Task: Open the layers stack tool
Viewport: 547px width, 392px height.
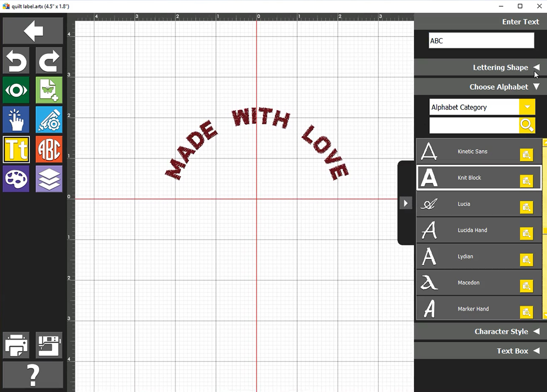Action: (49, 179)
